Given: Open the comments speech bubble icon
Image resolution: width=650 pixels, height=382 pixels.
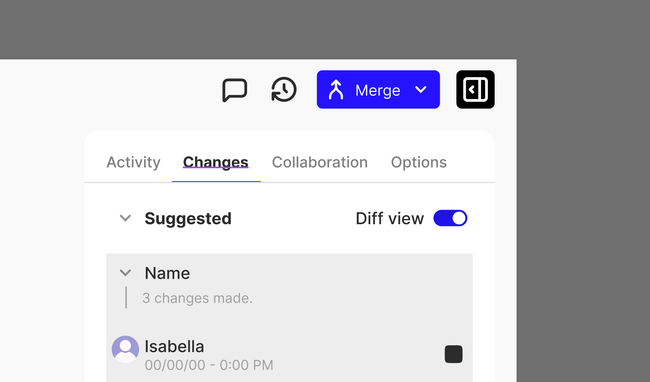Looking at the screenshot, I should pyautogui.click(x=235, y=89).
